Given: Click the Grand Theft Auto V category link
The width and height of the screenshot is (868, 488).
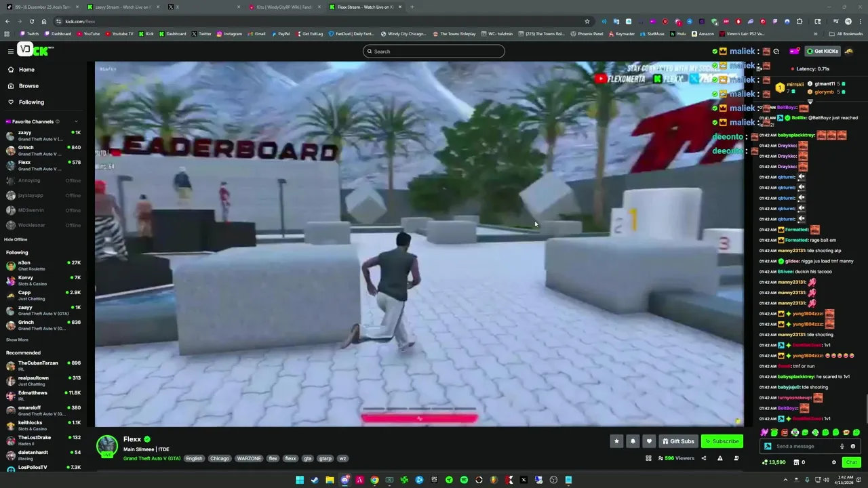Looking at the screenshot, I should [152, 459].
